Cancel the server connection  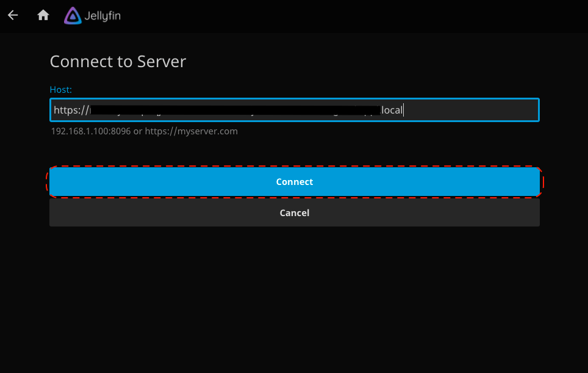(x=294, y=212)
